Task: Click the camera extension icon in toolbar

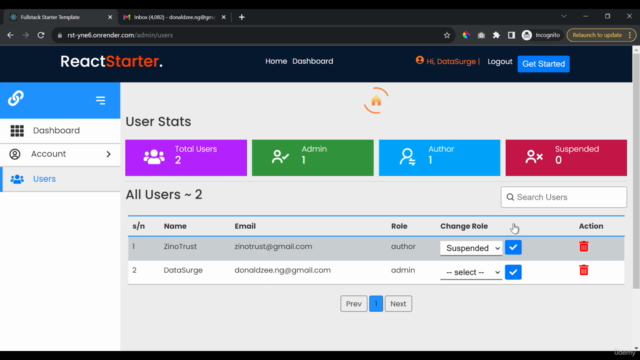Action: 481,35
